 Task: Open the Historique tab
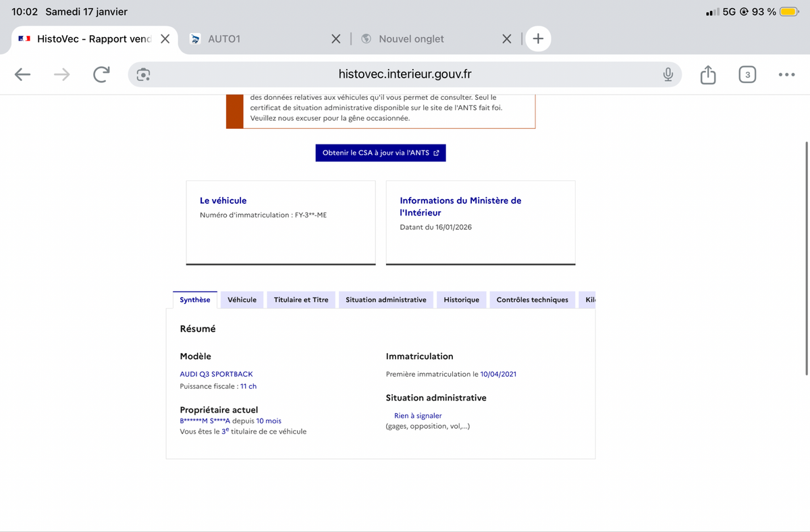[x=461, y=300]
